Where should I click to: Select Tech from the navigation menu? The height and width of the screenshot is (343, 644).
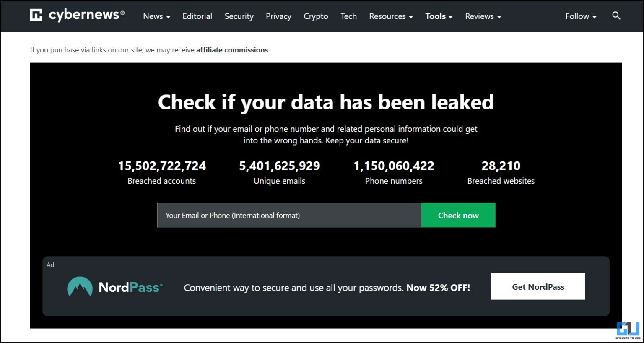coord(348,16)
